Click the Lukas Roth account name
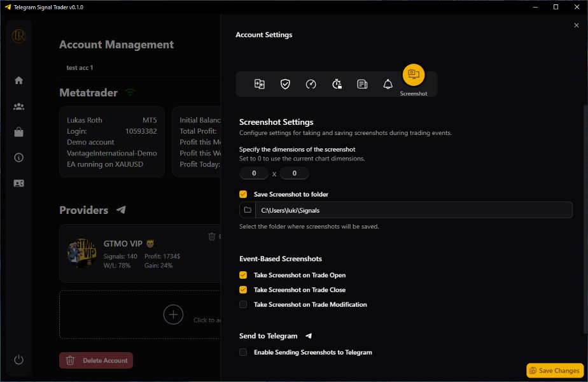Viewport: 588px width, 382px height. (85, 120)
